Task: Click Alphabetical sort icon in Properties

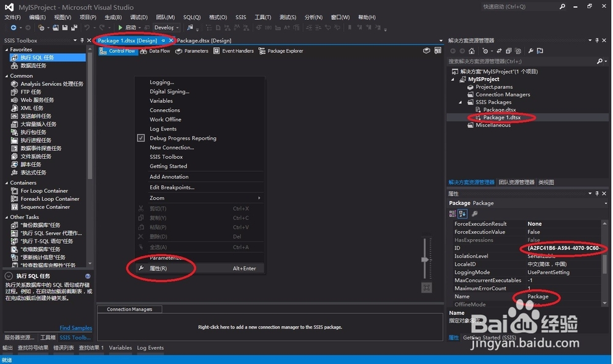Action: click(x=462, y=213)
